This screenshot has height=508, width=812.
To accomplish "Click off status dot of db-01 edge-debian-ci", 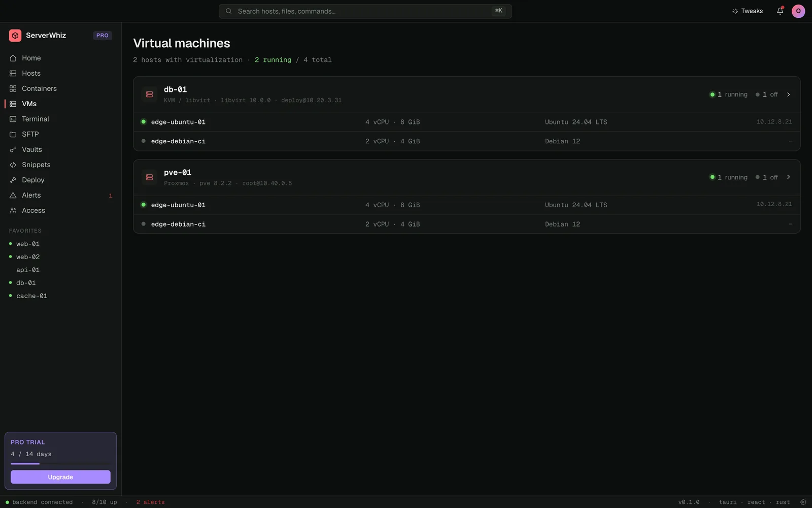I will click(144, 141).
